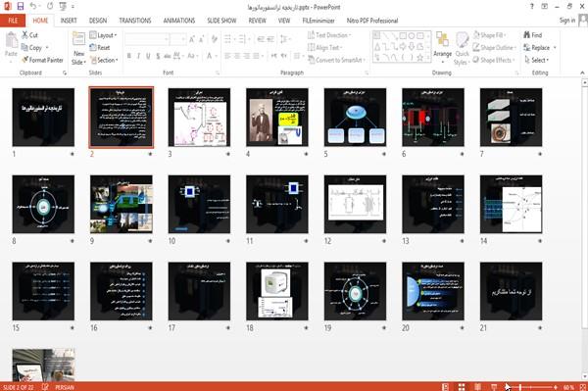Play transition star under slide 5
This screenshot has width=588, height=391.
point(384,154)
